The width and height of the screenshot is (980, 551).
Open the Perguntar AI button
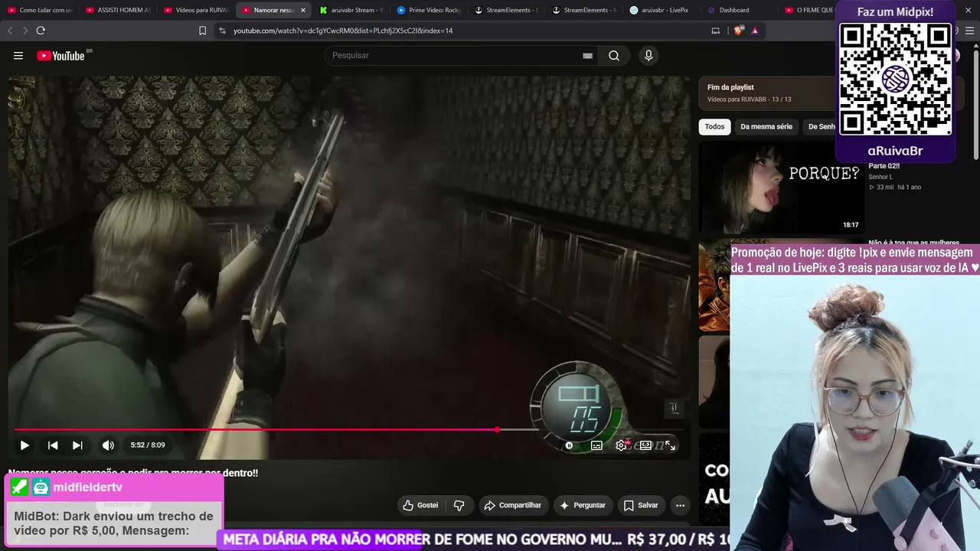click(x=583, y=505)
